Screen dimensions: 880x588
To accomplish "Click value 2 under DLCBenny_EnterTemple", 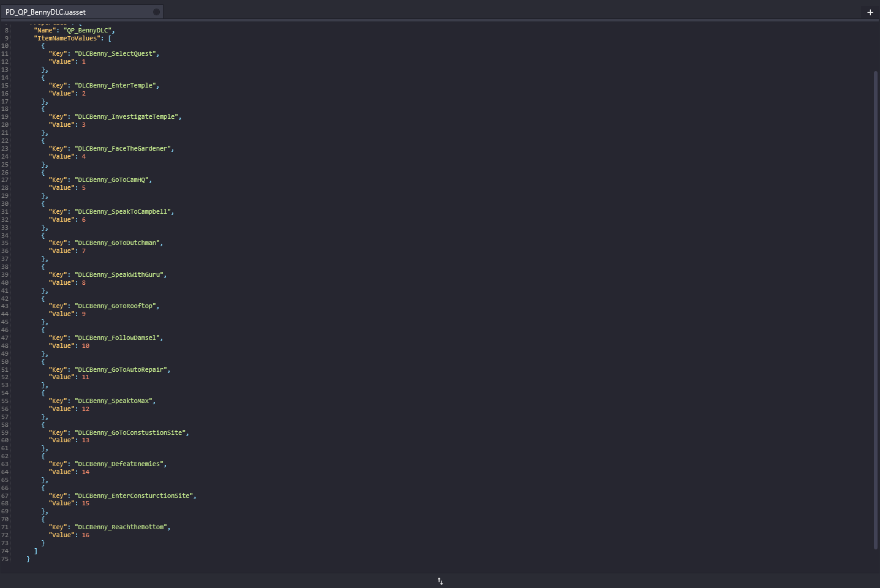I will pos(84,94).
